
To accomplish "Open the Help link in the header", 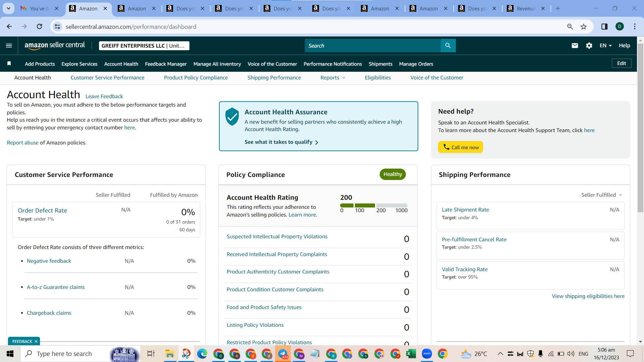I will point(625,46).
